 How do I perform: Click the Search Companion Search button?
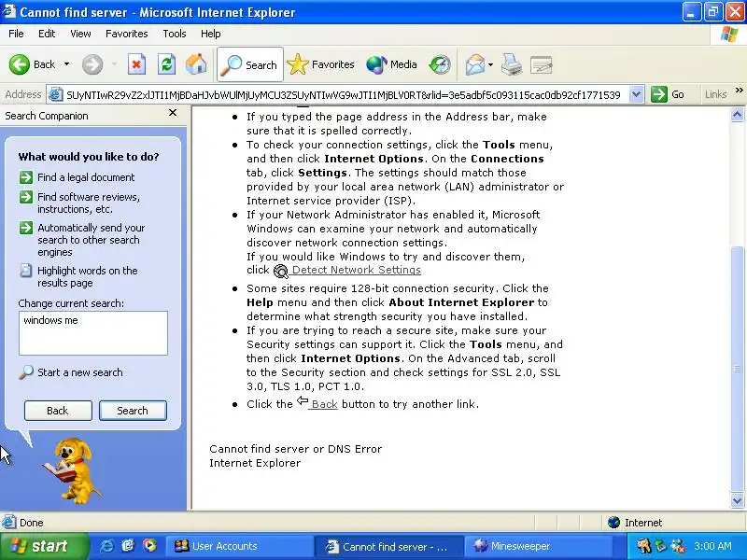pyautogui.click(x=133, y=411)
